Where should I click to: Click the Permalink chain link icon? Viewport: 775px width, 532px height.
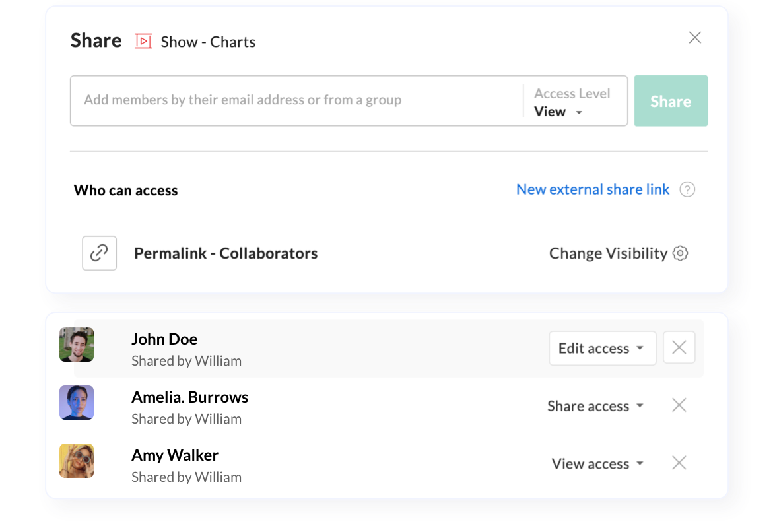pyautogui.click(x=99, y=253)
